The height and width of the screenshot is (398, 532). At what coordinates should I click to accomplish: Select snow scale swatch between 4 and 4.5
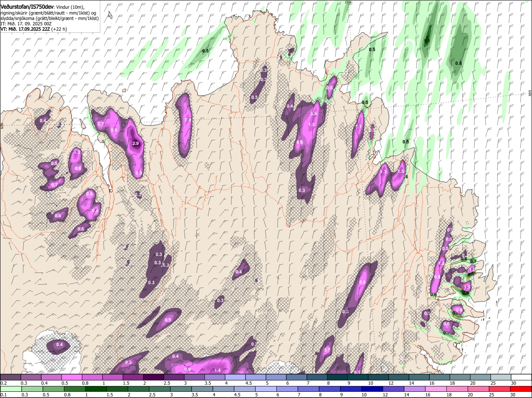tap(235, 377)
